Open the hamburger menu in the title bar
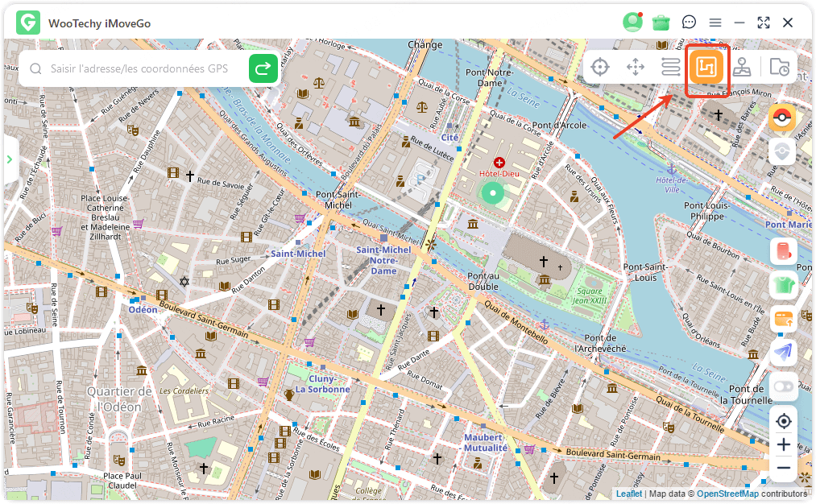This screenshot has height=504, width=816. [x=715, y=23]
